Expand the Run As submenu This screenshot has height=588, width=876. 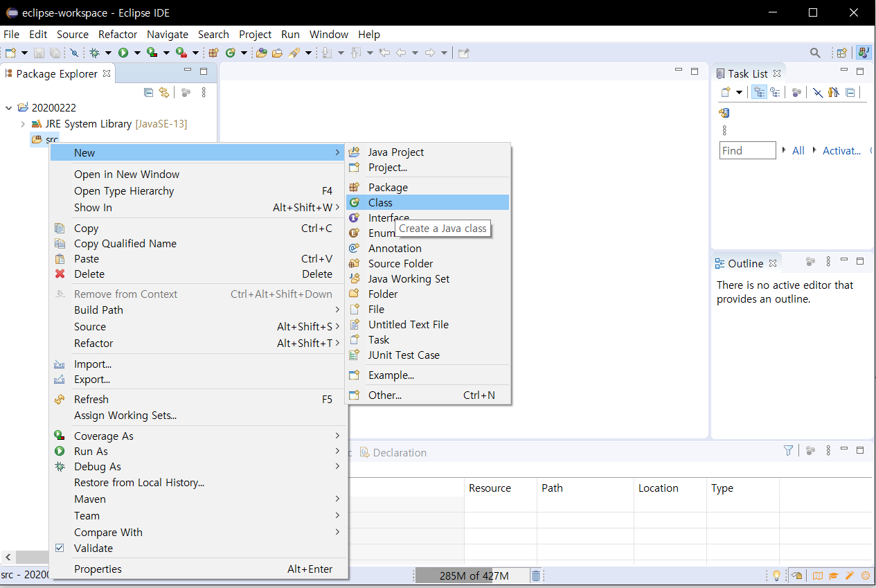tap(197, 451)
